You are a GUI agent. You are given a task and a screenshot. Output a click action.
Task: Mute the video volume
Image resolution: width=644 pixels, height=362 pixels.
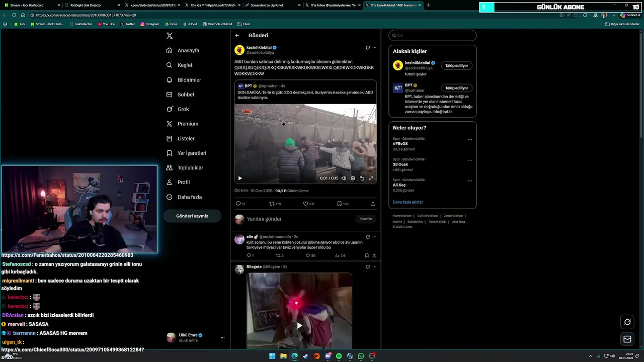tap(344, 178)
